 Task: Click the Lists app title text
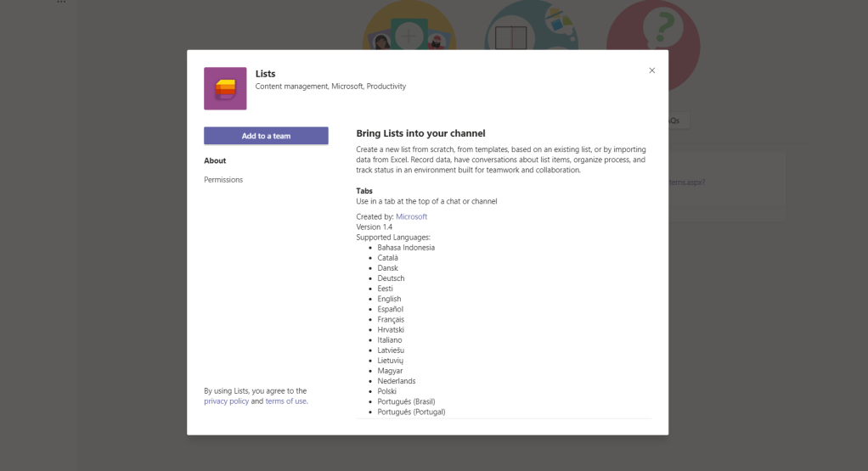pos(265,74)
